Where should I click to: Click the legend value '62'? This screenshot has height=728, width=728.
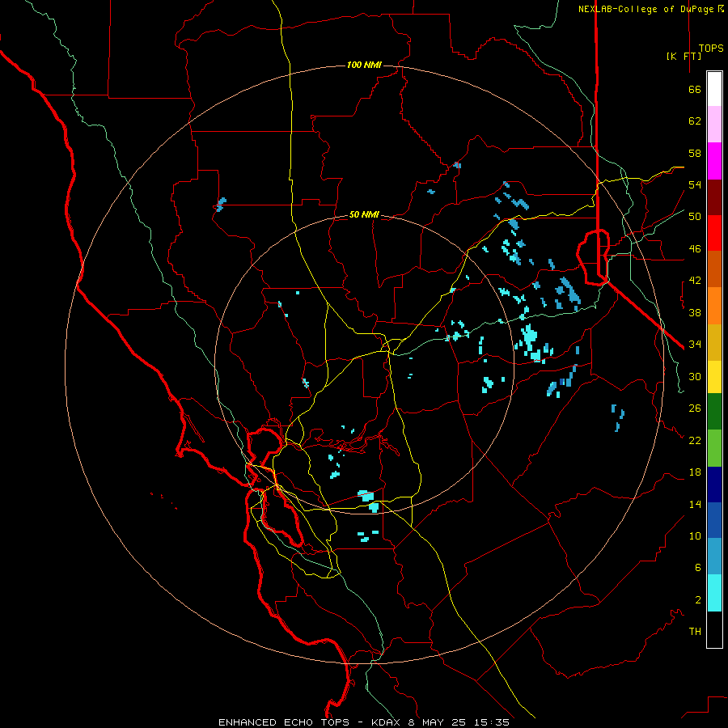coord(695,121)
